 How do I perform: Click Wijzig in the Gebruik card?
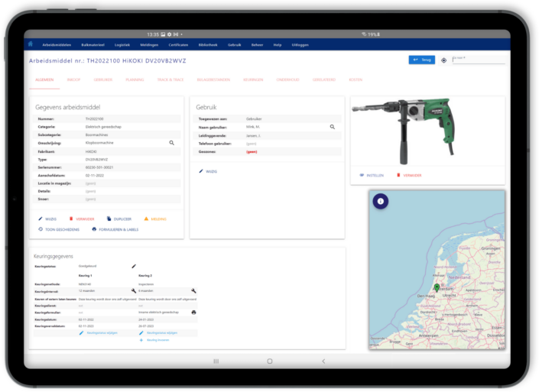208,171
